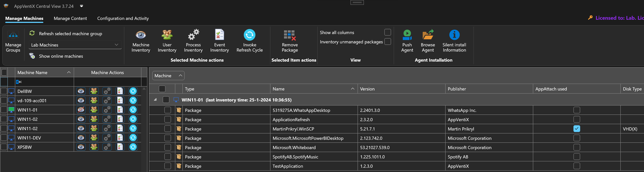Click refresh cycle icon for DellBW row
The image size is (644, 172).
pyautogui.click(x=133, y=91)
